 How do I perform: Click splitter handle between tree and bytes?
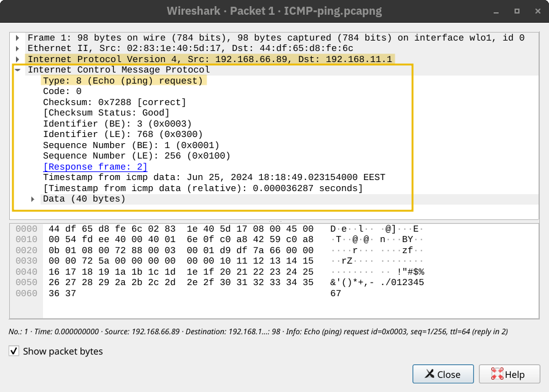click(274, 220)
